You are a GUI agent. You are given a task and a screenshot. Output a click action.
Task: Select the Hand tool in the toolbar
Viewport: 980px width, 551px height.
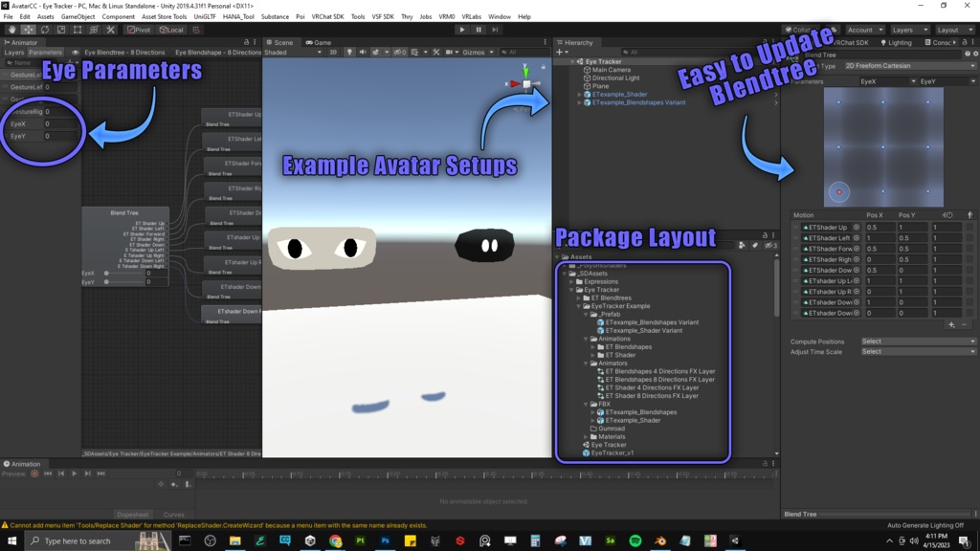click(11, 30)
